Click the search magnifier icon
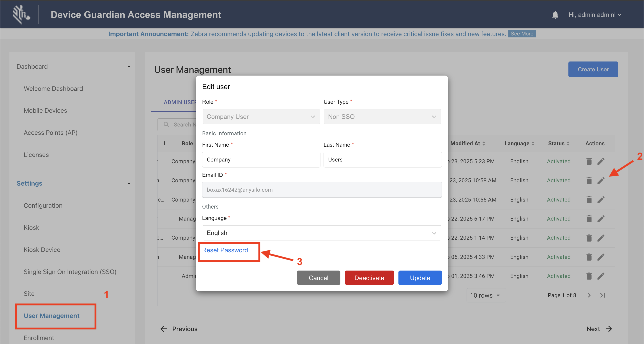Image resolution: width=644 pixels, height=344 pixels. pos(166,125)
